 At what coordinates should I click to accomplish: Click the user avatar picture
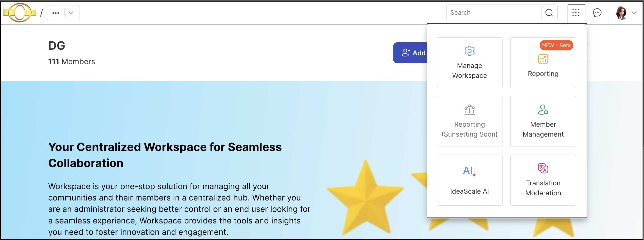point(621,13)
